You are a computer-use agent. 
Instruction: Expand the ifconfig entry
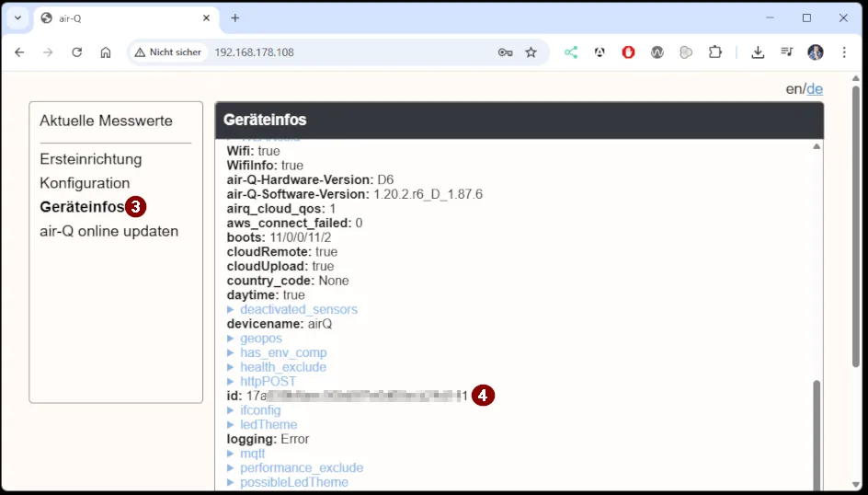[260, 410]
